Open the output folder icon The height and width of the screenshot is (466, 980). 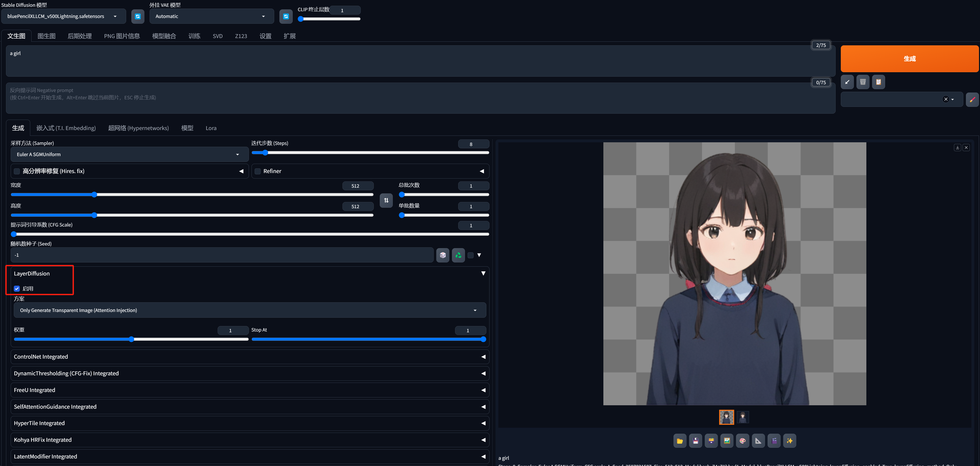pos(679,441)
